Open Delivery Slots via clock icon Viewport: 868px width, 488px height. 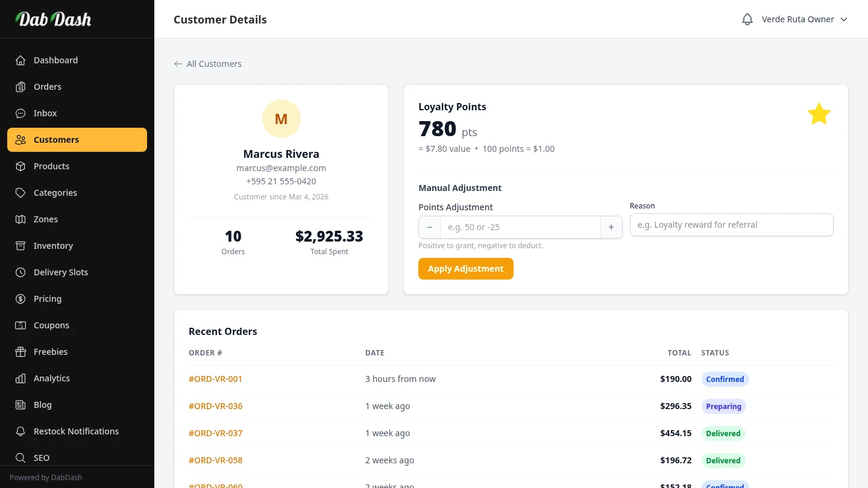coord(20,272)
